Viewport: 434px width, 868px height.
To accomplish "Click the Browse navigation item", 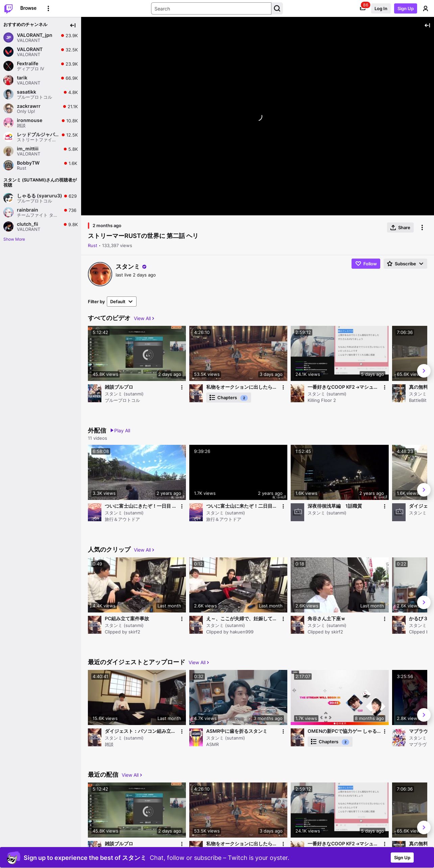I will tap(28, 8).
